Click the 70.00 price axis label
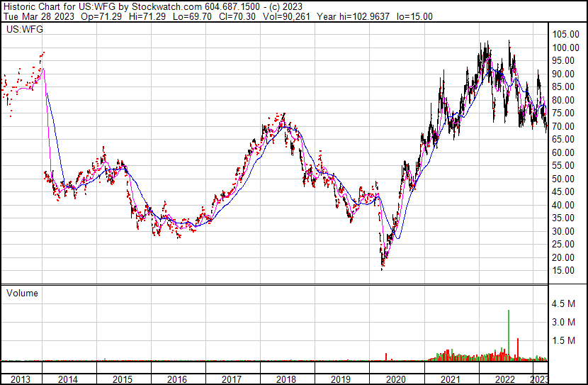This screenshot has width=588, height=385. (x=566, y=127)
